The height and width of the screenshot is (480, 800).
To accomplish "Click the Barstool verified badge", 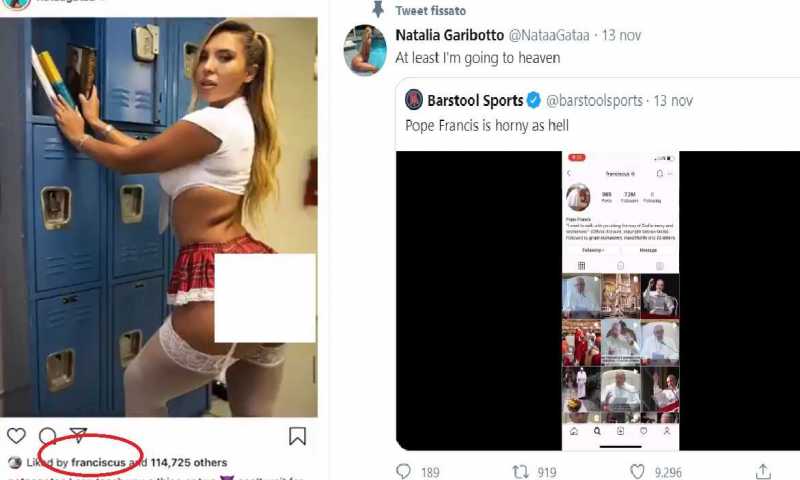I will tap(534, 100).
